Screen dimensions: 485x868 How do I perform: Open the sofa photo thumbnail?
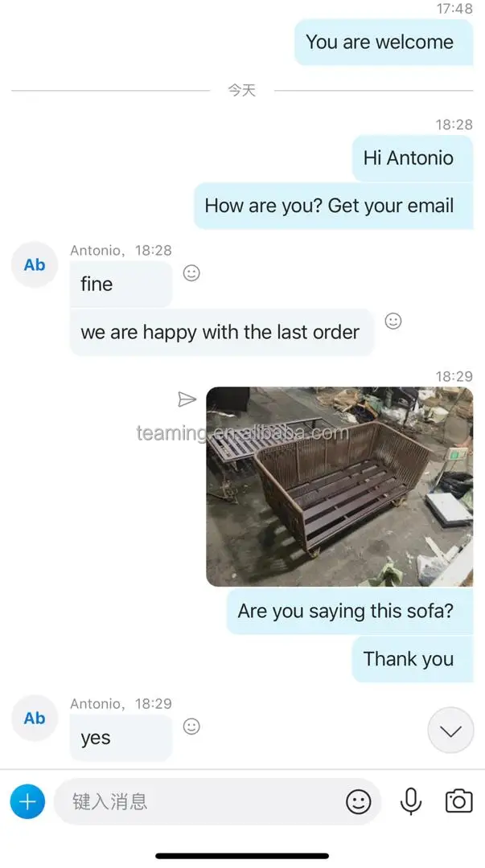click(x=339, y=486)
